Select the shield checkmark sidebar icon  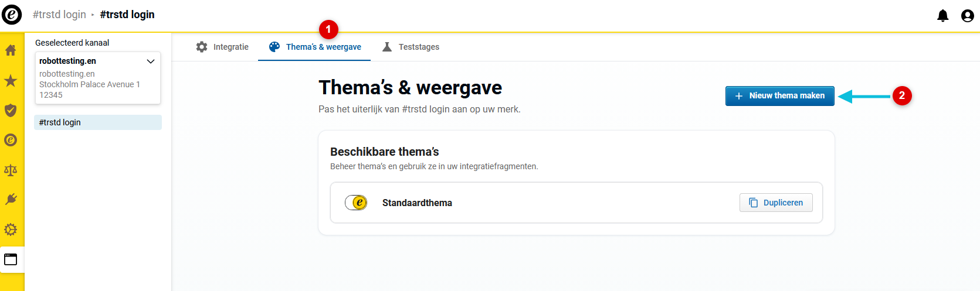click(x=11, y=110)
